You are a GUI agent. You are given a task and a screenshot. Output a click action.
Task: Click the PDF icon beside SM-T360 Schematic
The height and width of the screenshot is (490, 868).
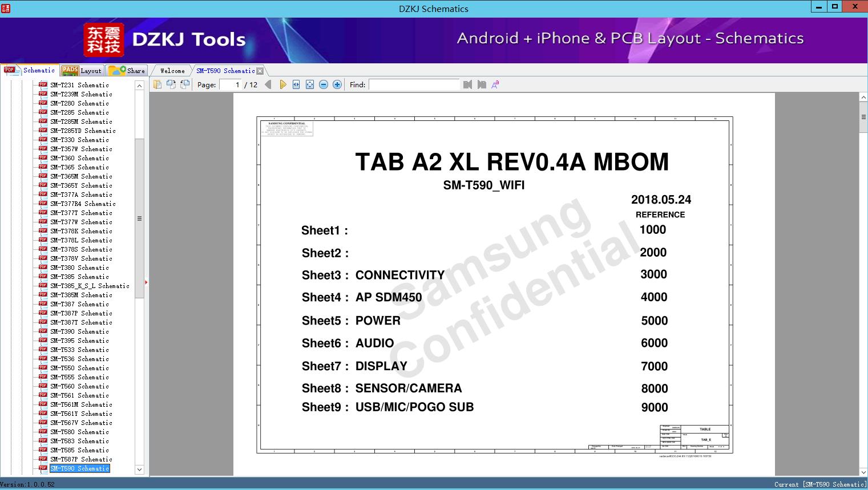[43, 157]
